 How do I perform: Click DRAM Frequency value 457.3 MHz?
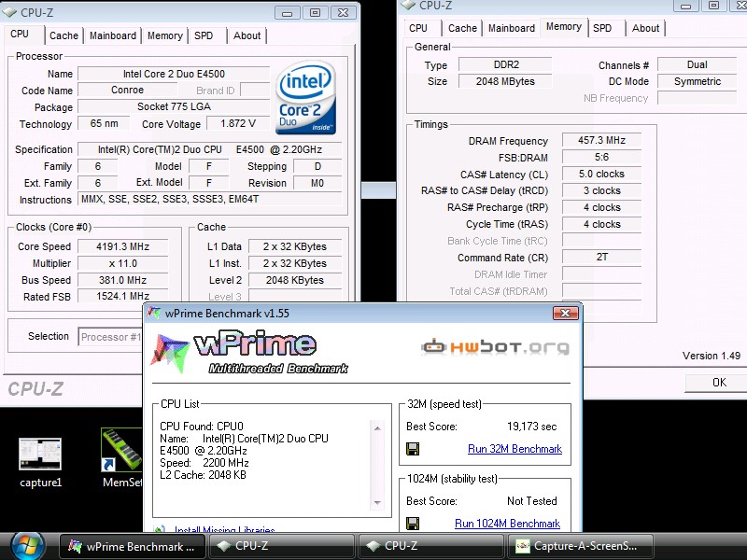[601, 140]
